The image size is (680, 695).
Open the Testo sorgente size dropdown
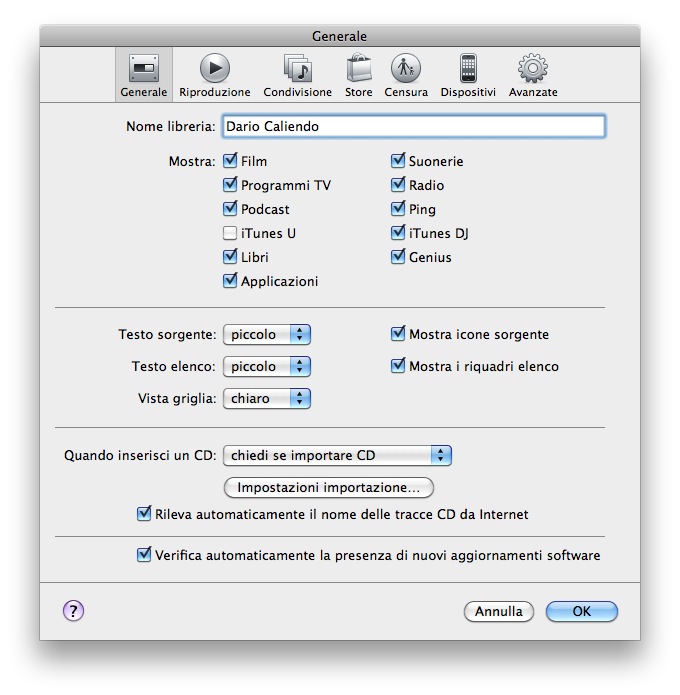266,335
